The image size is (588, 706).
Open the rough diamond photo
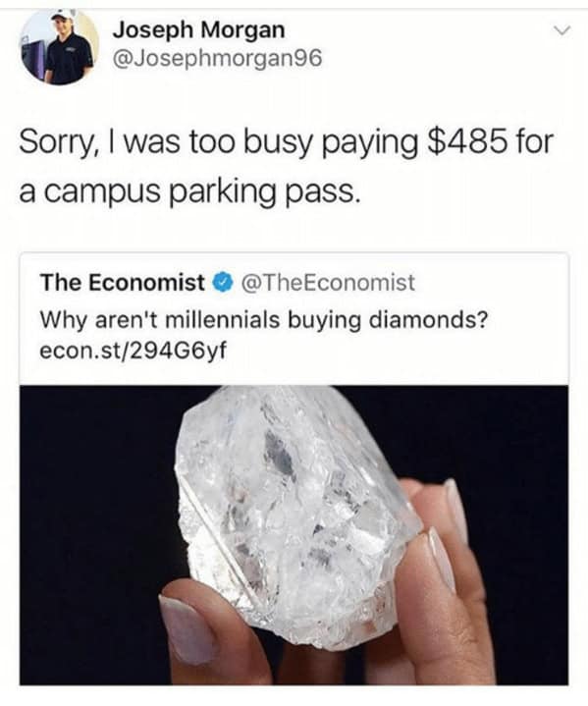[294, 535]
